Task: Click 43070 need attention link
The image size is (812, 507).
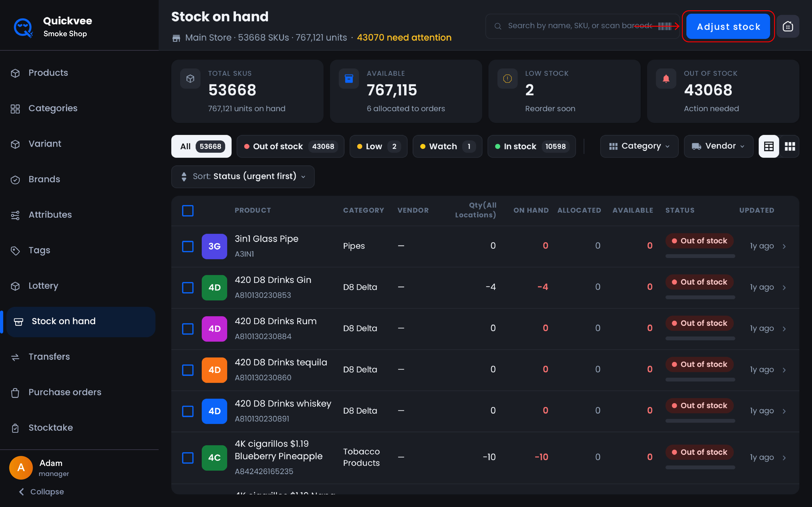Action: tap(404, 38)
